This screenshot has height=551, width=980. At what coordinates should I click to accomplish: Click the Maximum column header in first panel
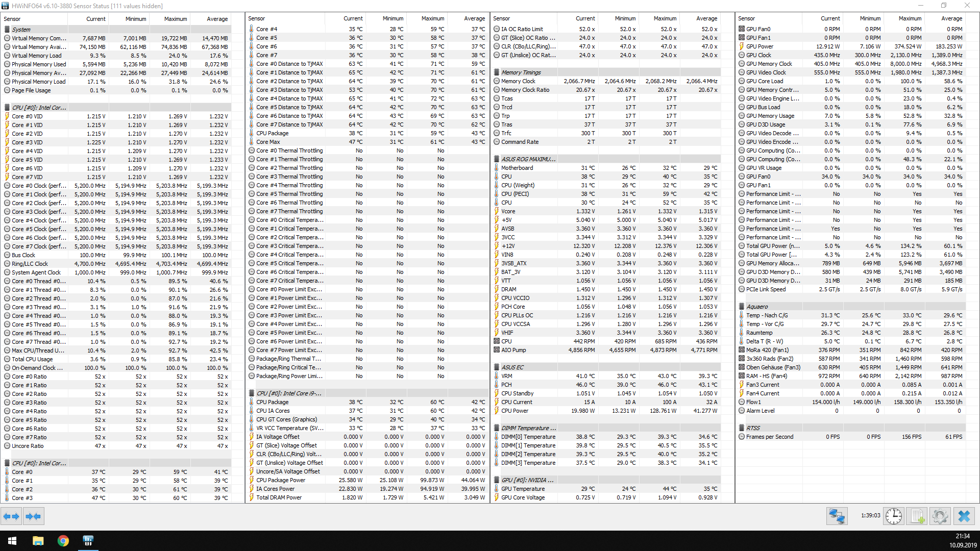tap(175, 19)
